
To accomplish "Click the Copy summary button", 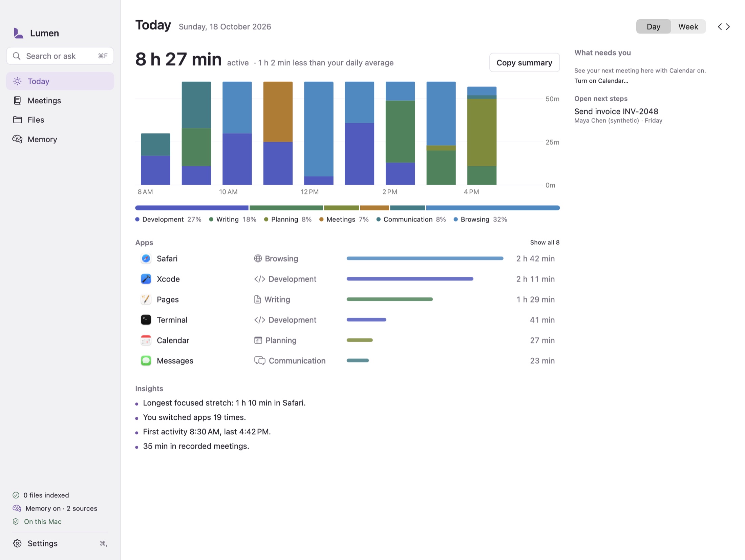I will [x=524, y=63].
